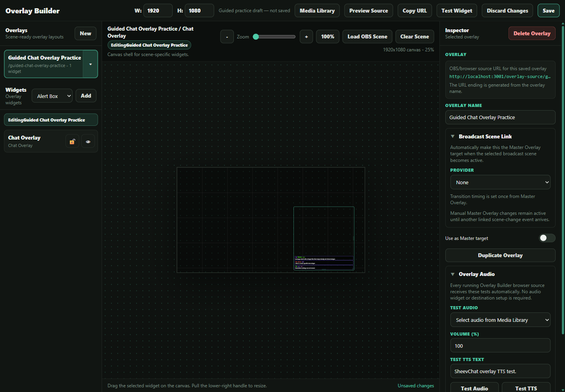Unlock the Chat Overlay widget lock icon

(x=72, y=142)
